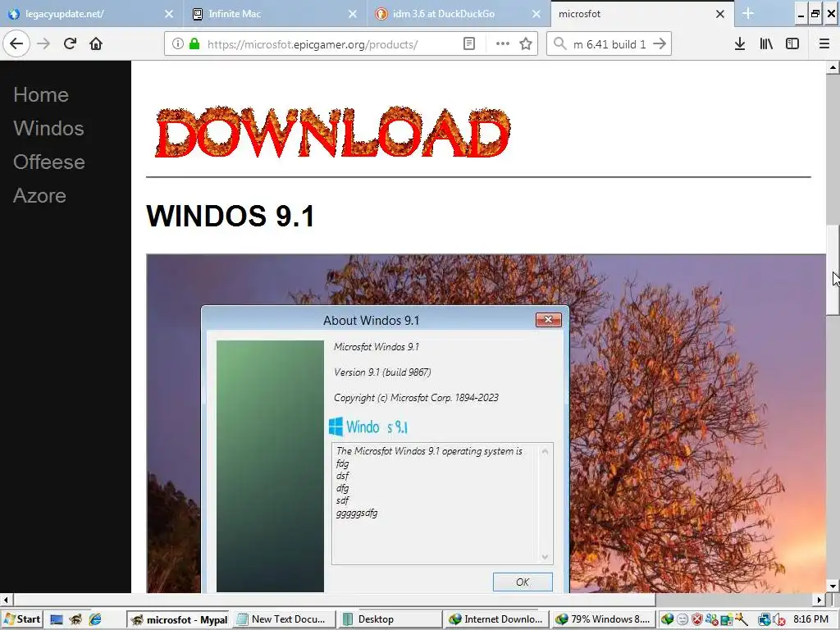The width and height of the screenshot is (840, 630).
Task: Click the scroll down arrow
Action: click(833, 586)
